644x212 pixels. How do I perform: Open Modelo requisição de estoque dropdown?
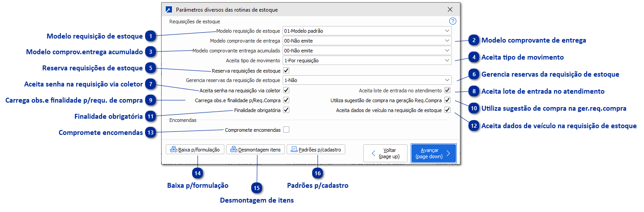367,31
